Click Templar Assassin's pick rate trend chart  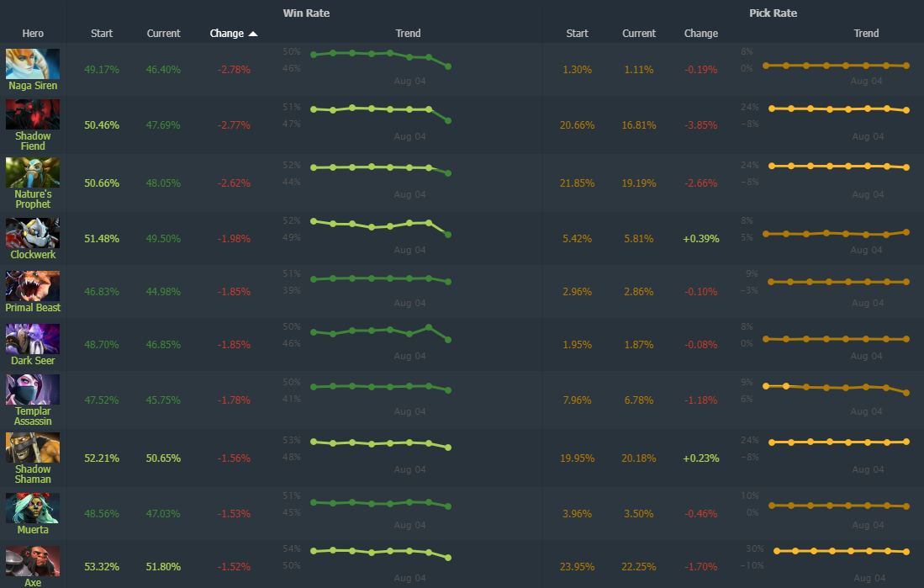(837, 389)
